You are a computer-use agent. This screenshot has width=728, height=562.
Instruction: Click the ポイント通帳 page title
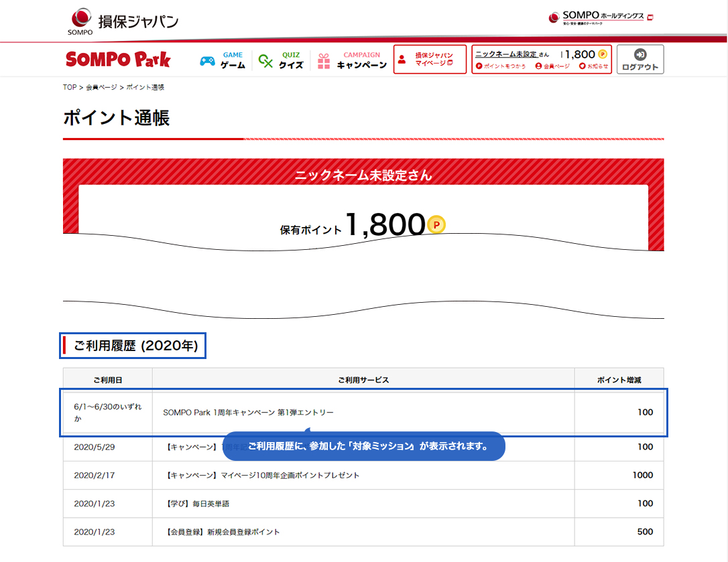(117, 118)
